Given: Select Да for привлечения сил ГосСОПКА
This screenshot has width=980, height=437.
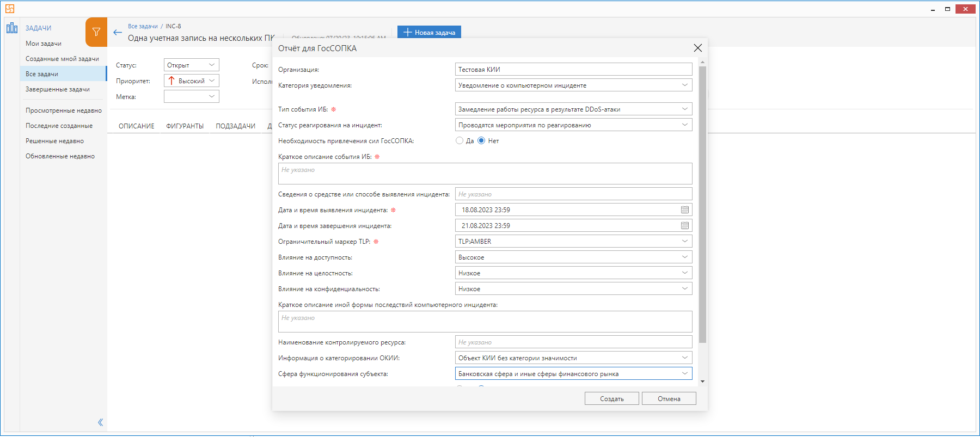Looking at the screenshot, I should [x=460, y=140].
